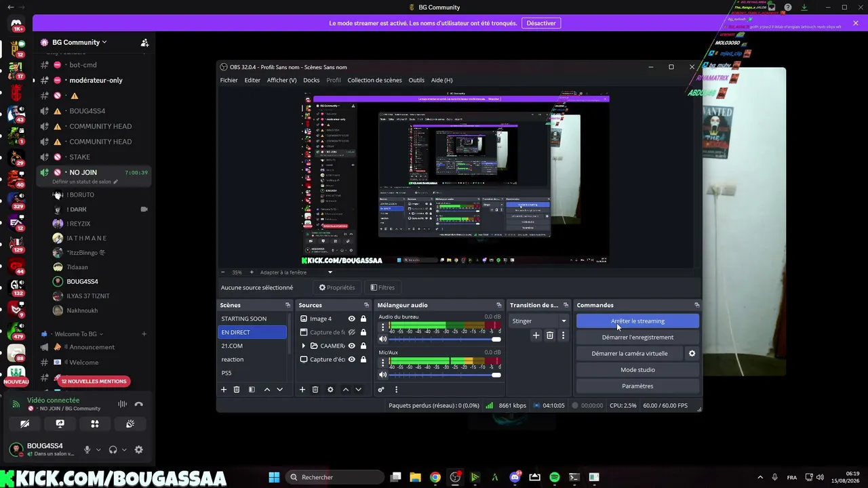Open virtual camera settings gear
This screenshot has width=868, height=488.
tap(692, 353)
